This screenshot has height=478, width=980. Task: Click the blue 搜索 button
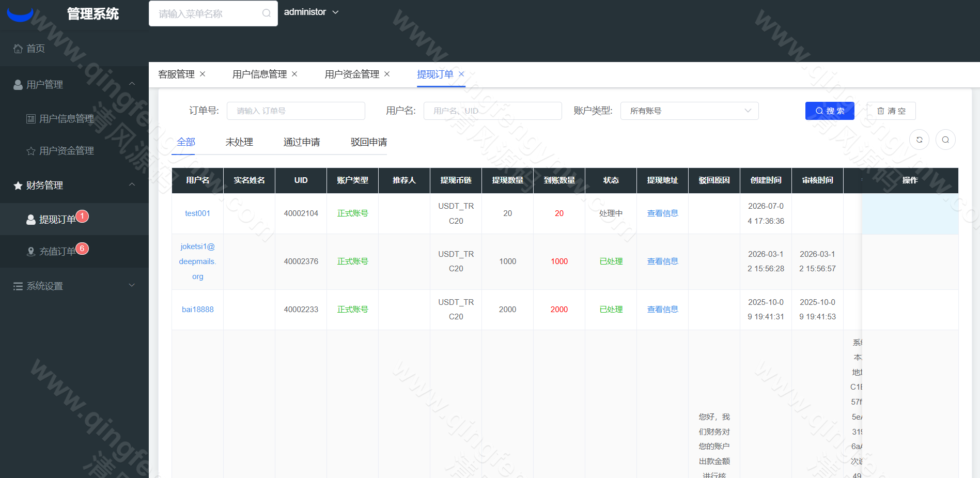coord(830,111)
